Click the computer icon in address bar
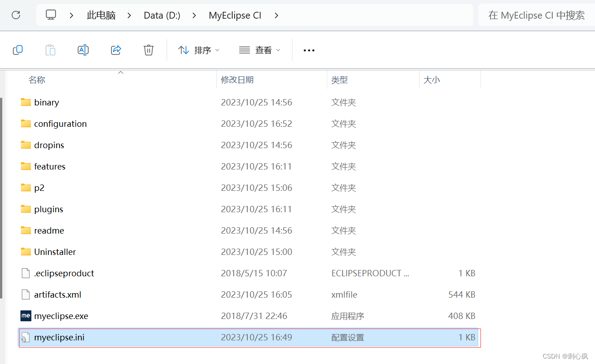Image resolution: width=595 pixels, height=364 pixels. click(x=51, y=15)
